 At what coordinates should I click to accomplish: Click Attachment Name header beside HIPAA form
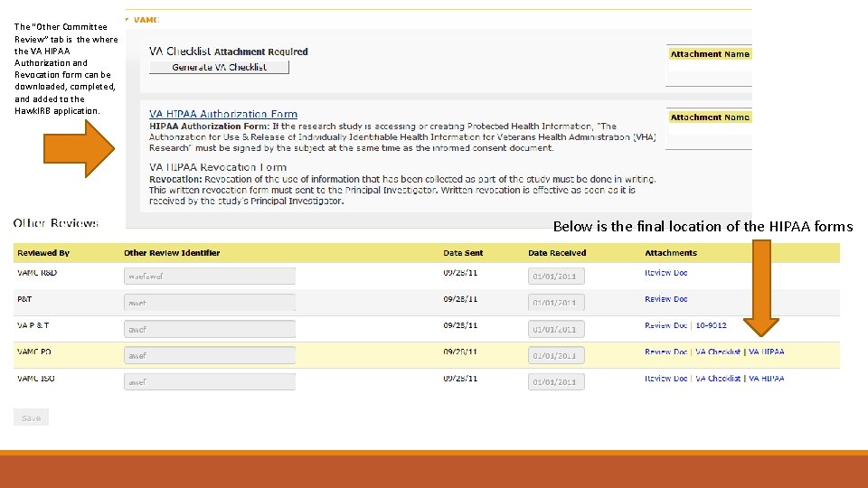(710, 117)
